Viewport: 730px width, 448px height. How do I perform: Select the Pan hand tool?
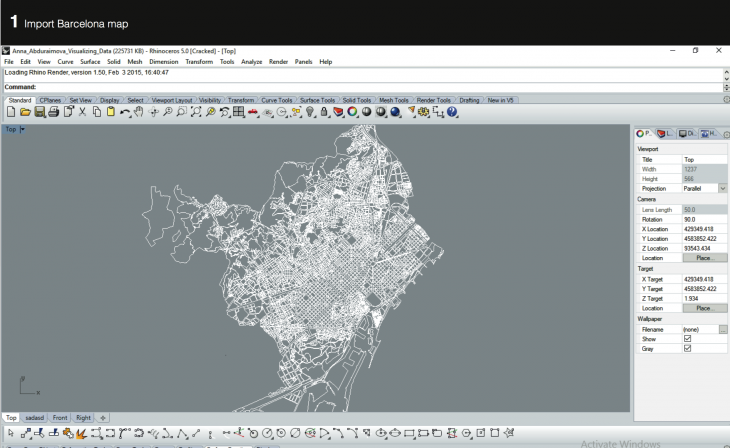pyautogui.click(x=139, y=112)
